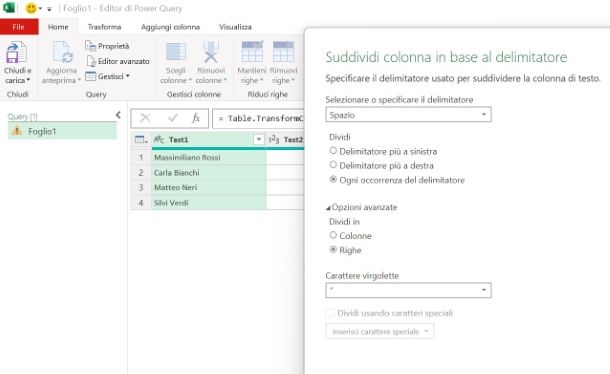This screenshot has width=610, height=374.
Task: Toggle Dividi usando caratteri speciali checkbox
Action: [x=330, y=313]
